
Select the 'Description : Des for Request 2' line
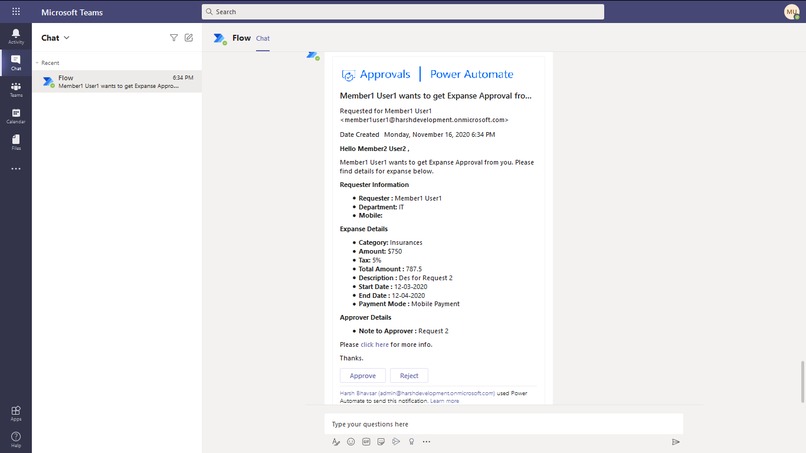coord(406,278)
